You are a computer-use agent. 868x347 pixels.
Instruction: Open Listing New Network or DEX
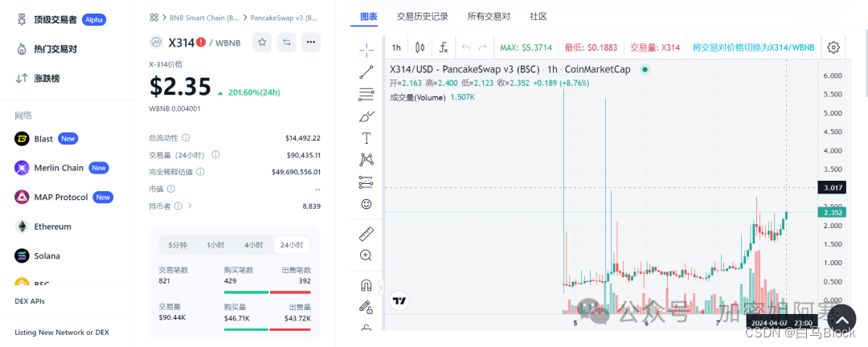click(x=62, y=333)
